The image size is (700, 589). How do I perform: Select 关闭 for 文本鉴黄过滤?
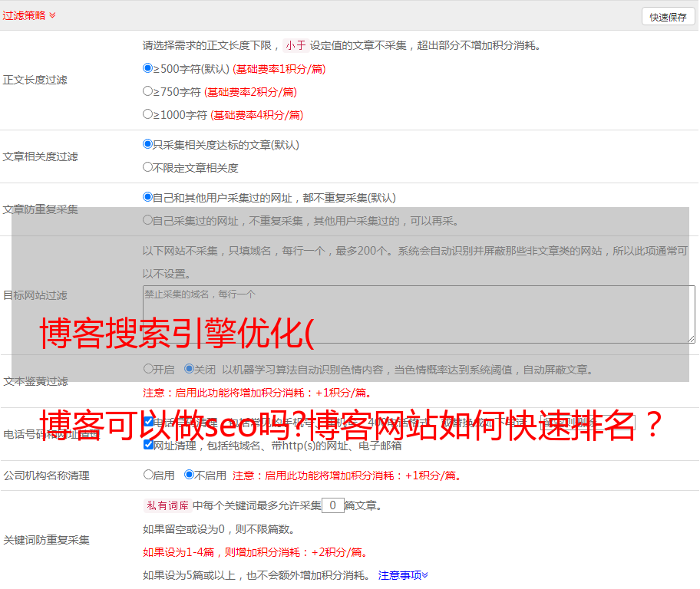point(189,369)
